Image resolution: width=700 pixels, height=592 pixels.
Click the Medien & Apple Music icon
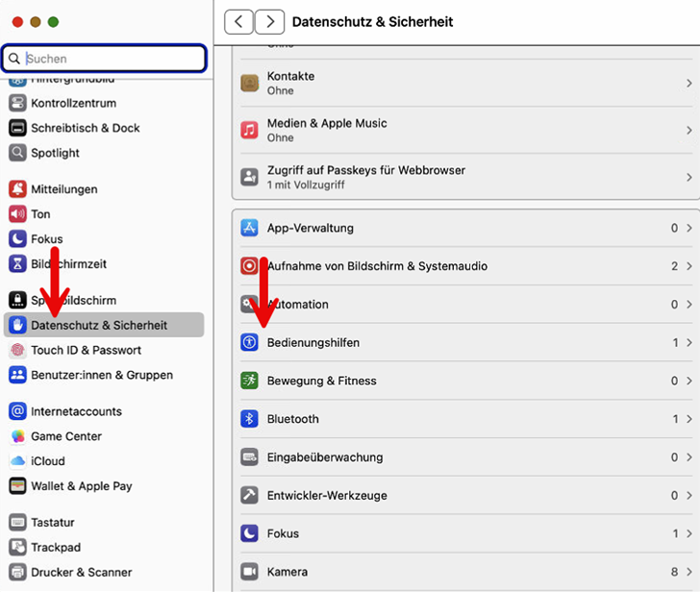tap(250, 130)
